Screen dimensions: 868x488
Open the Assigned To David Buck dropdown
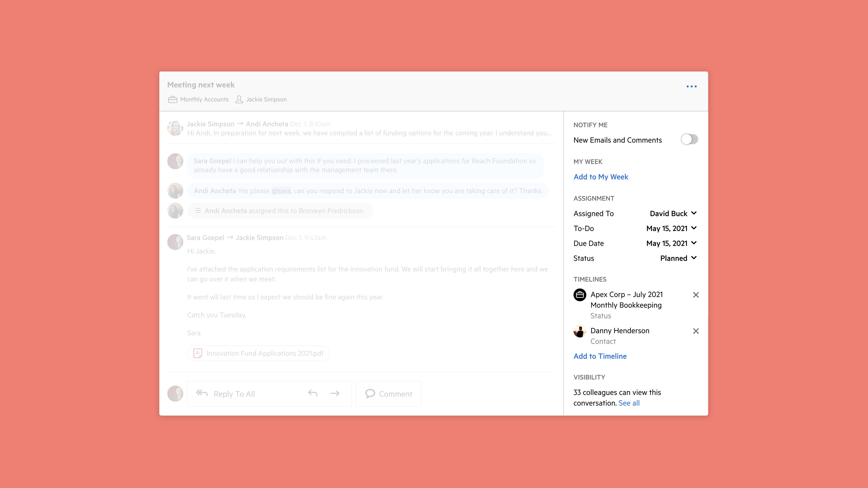click(673, 213)
